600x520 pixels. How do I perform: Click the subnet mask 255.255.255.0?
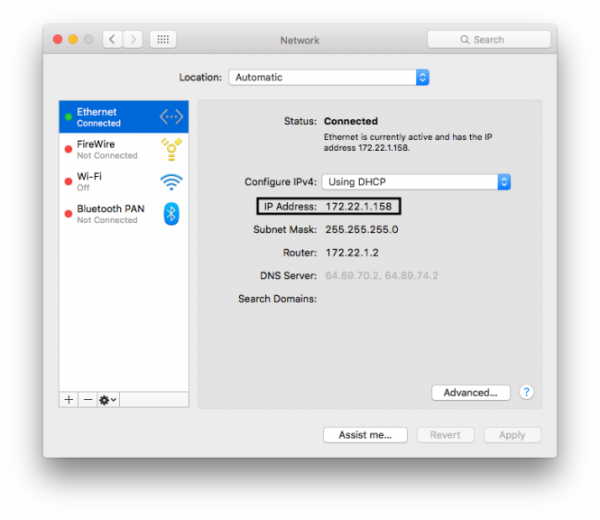click(x=362, y=230)
